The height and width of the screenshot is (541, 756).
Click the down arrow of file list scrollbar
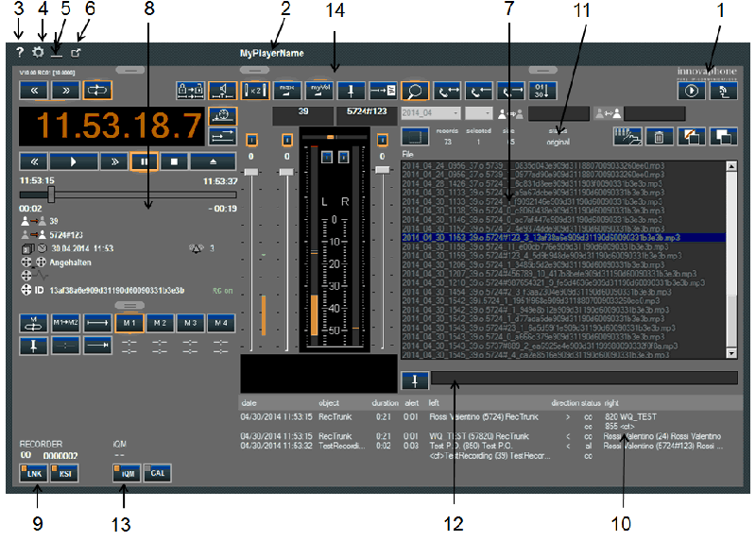(x=730, y=351)
